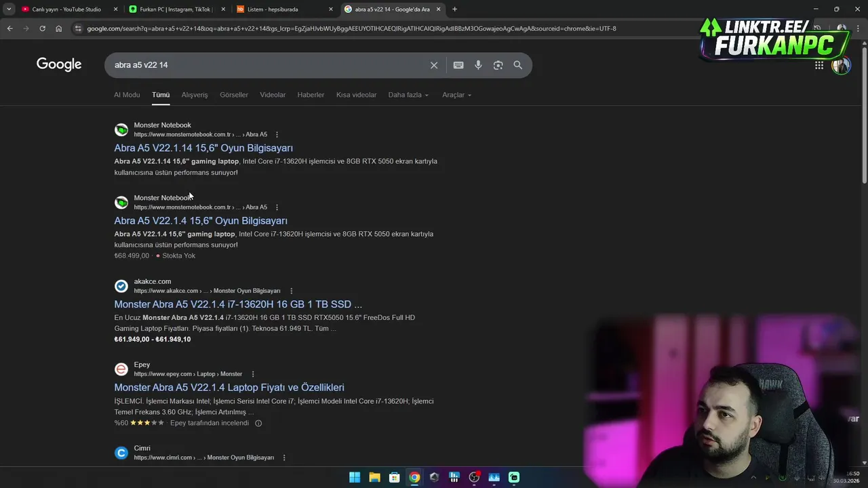Expand the Araçlar dropdown
868x488 pixels.
[456, 95]
